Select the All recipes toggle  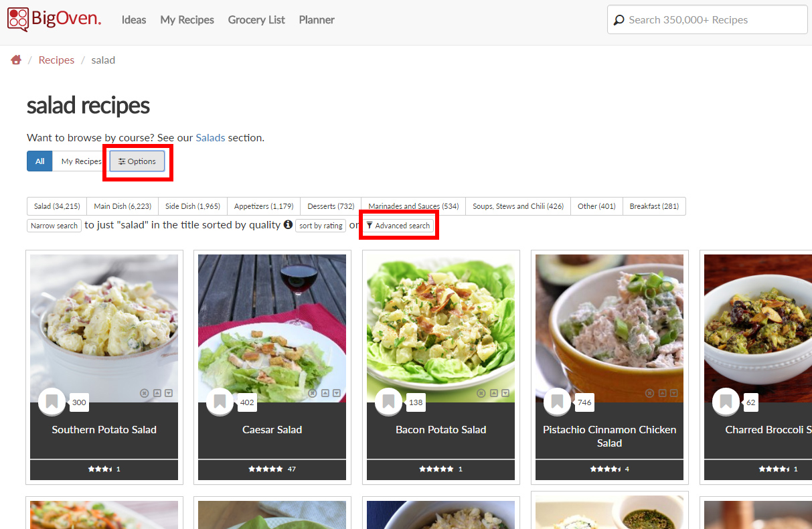pyautogui.click(x=39, y=161)
